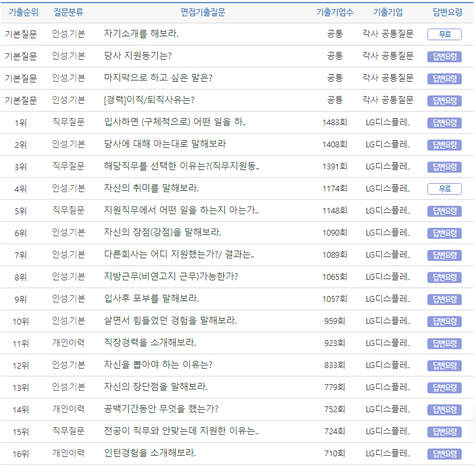Click the 무료 button for 자신의 취미를 말해보라

444,189
